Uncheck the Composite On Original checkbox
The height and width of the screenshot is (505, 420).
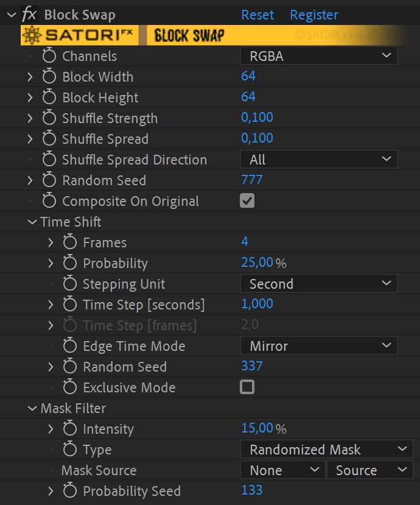247,200
